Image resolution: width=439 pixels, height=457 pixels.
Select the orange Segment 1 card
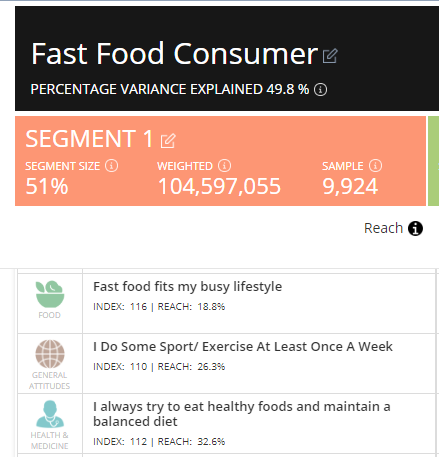click(x=220, y=161)
